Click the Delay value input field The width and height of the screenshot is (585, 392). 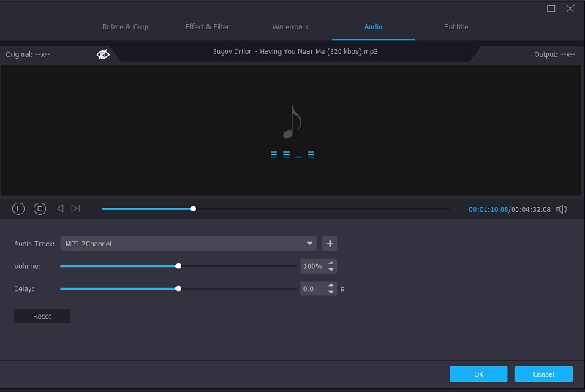(313, 289)
